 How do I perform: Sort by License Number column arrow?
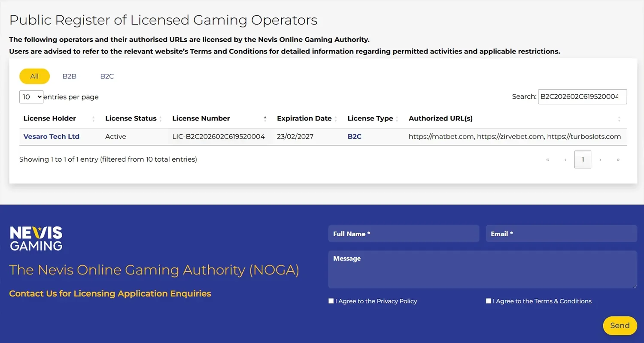click(265, 119)
